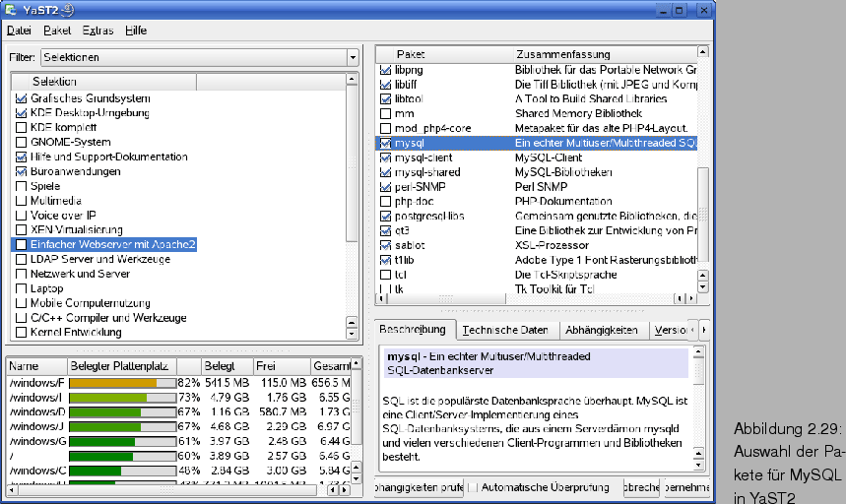
Task: Toggle the libpng package status icon
Action: pos(385,70)
